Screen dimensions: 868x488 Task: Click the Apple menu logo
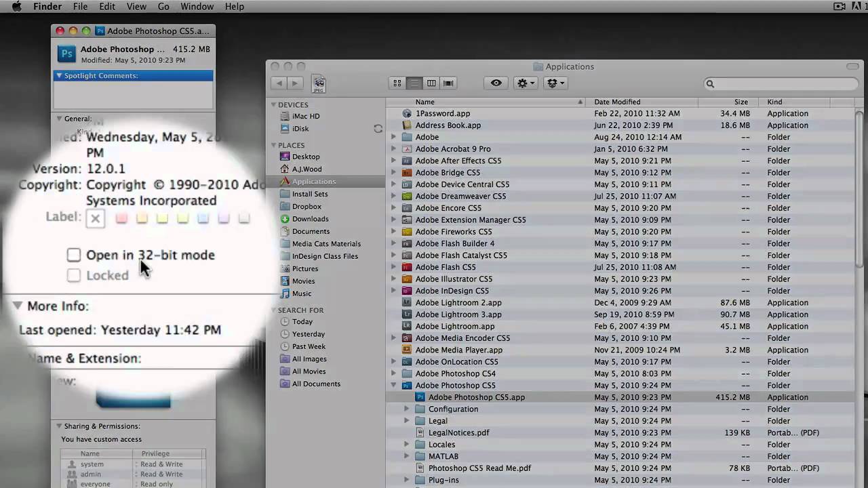click(16, 7)
